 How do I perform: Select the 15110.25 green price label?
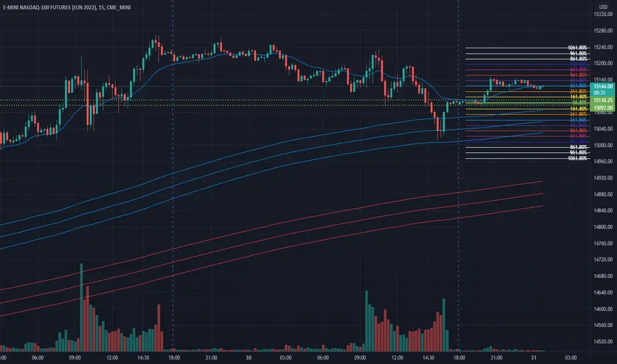[603, 101]
